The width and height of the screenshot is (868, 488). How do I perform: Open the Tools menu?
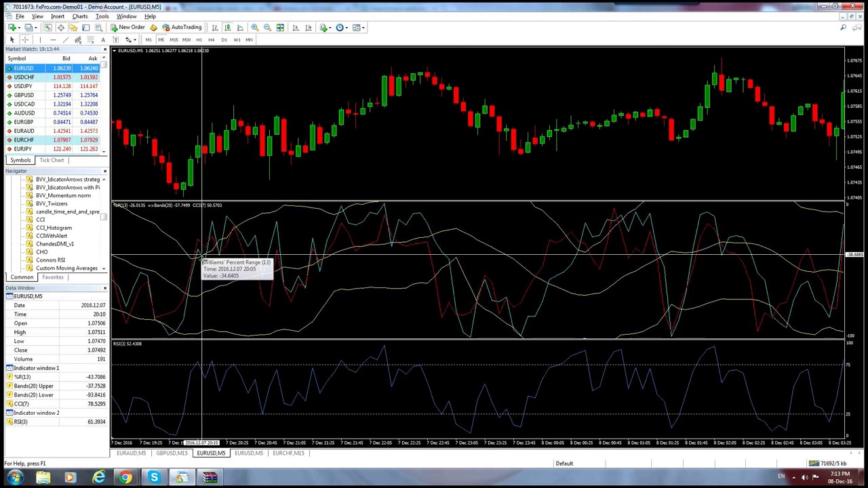(102, 16)
